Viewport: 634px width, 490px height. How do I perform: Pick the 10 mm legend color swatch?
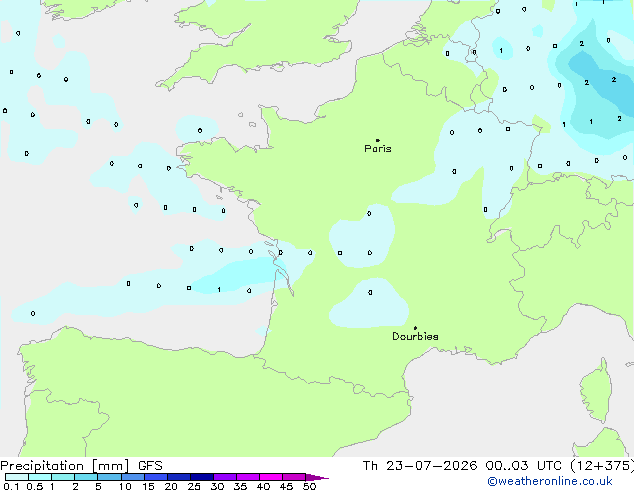[132, 477]
